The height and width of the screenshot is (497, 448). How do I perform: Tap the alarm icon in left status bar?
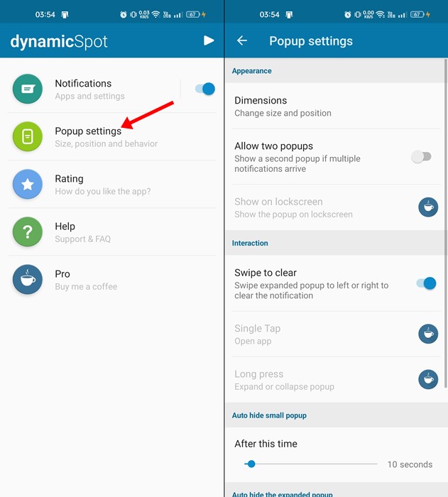(x=124, y=15)
